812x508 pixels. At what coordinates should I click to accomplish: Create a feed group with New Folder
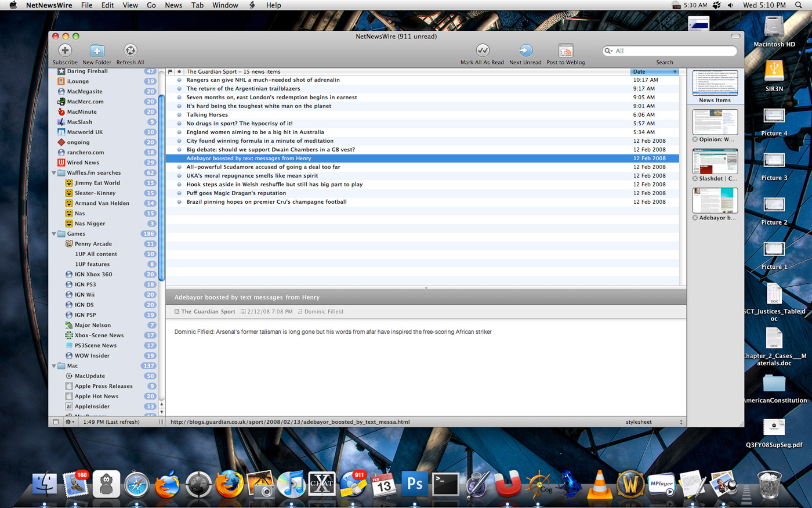[x=97, y=51]
